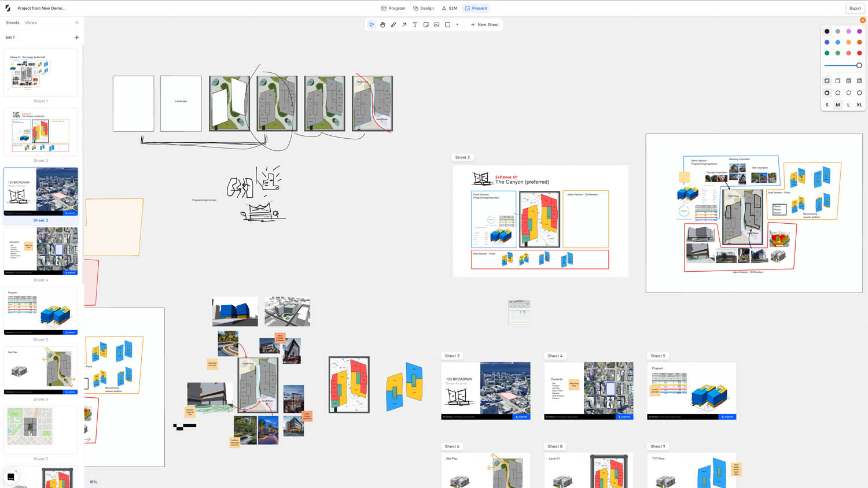Open the BIM mode tab
The image size is (868, 488).
click(449, 8)
